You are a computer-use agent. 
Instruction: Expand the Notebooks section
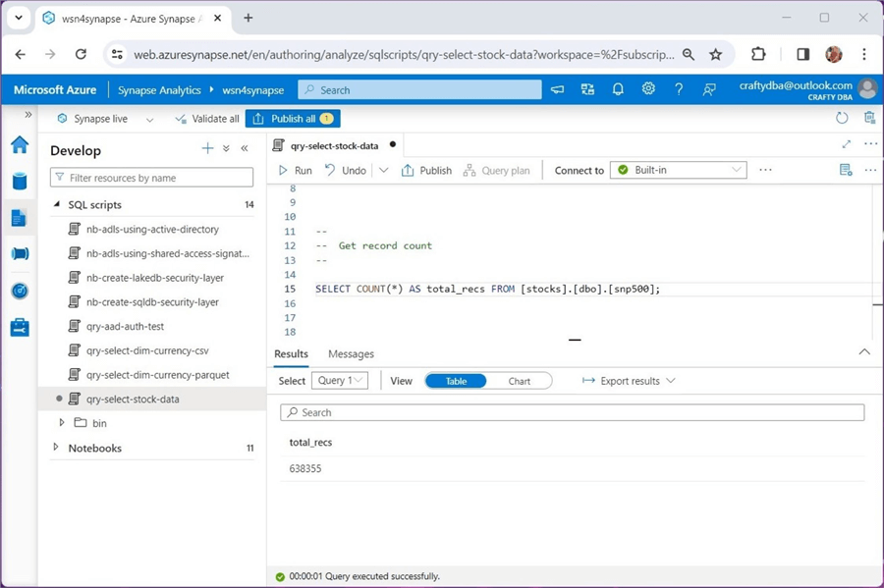[56, 448]
